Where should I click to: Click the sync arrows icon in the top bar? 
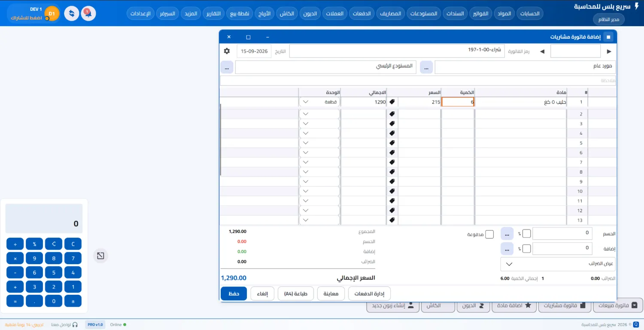(72, 13)
